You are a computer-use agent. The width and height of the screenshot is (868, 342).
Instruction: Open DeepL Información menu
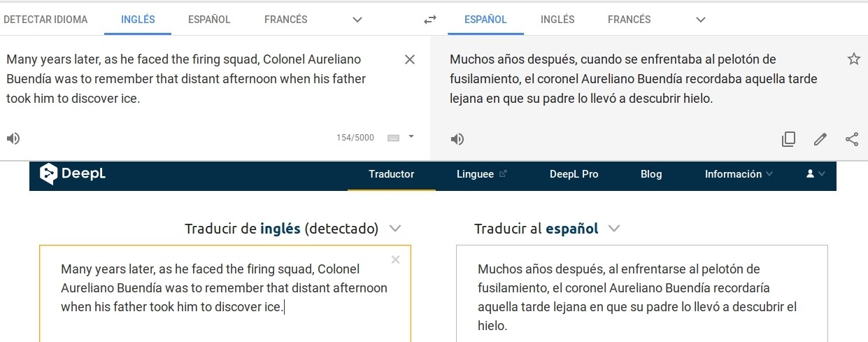point(739,174)
